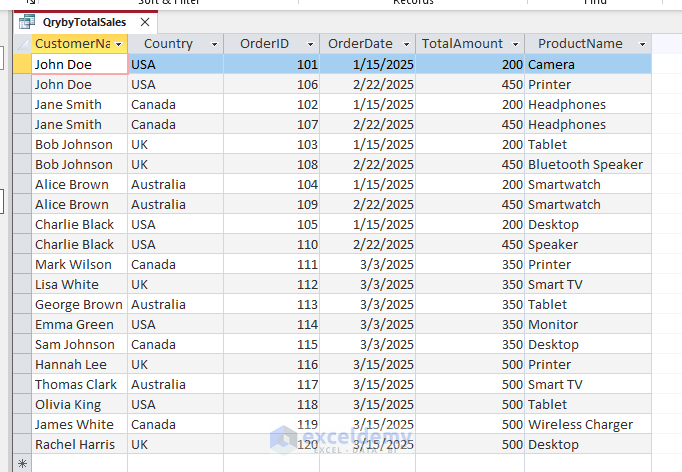Open the CustomerName column filter dropdown

pyautogui.click(x=119, y=44)
